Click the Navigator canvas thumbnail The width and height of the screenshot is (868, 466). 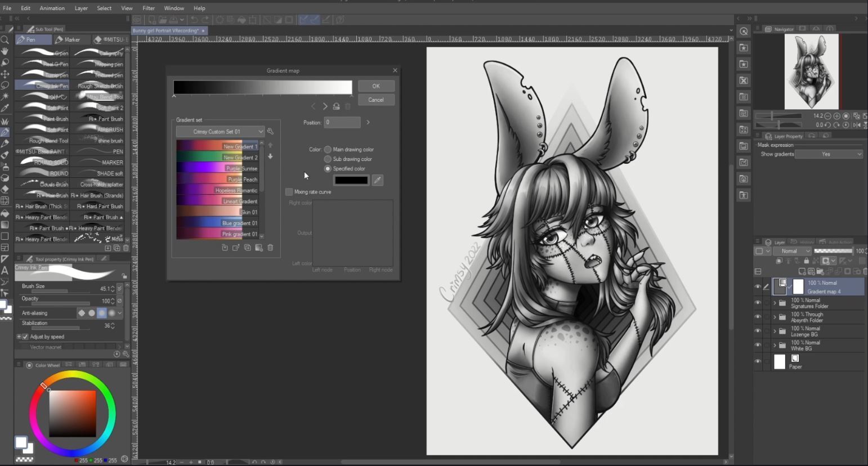811,71
